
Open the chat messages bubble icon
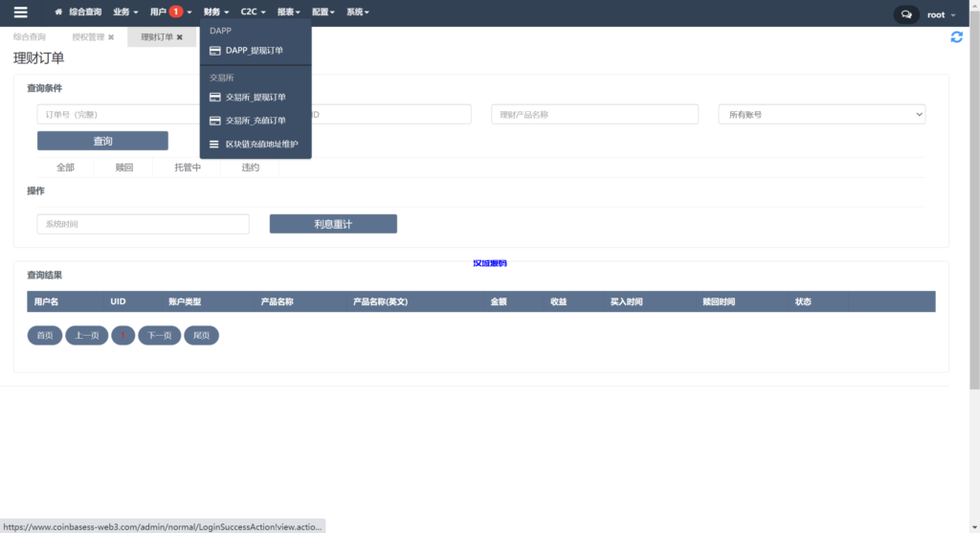pos(905,14)
